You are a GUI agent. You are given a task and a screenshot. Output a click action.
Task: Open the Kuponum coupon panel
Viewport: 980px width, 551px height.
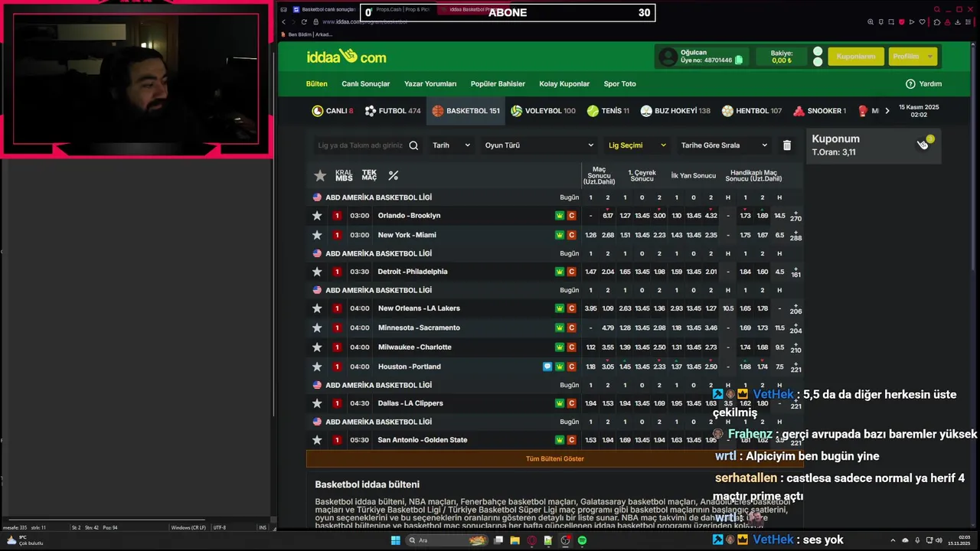tap(875, 145)
